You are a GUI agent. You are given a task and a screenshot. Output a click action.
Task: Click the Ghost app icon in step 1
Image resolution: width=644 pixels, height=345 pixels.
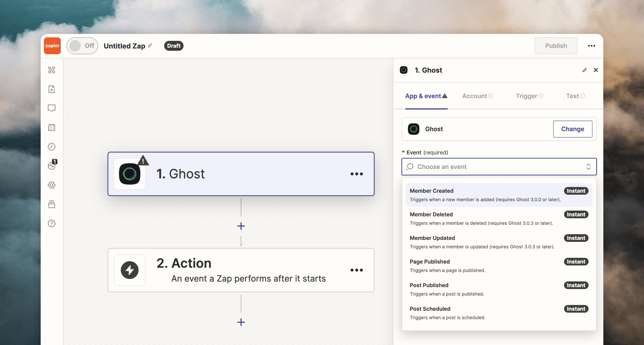[130, 174]
